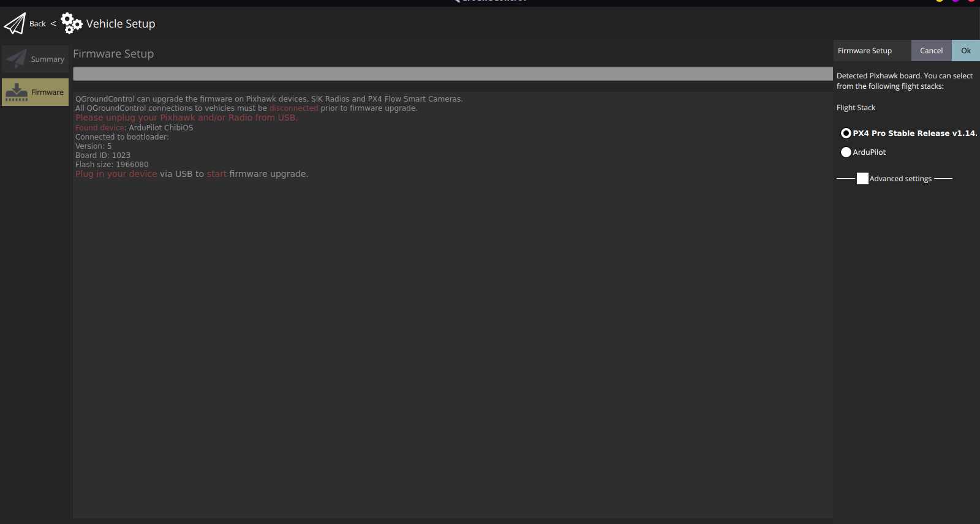Click 'Please unplug your Pixhawk' warning line
This screenshot has height=524, width=980.
[186, 118]
